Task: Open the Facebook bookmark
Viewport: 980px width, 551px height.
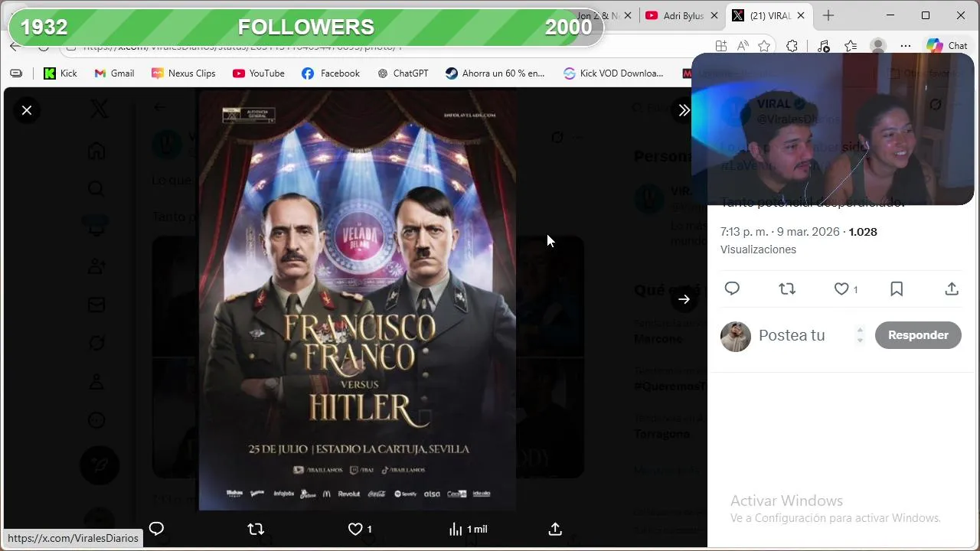Action: tap(331, 73)
